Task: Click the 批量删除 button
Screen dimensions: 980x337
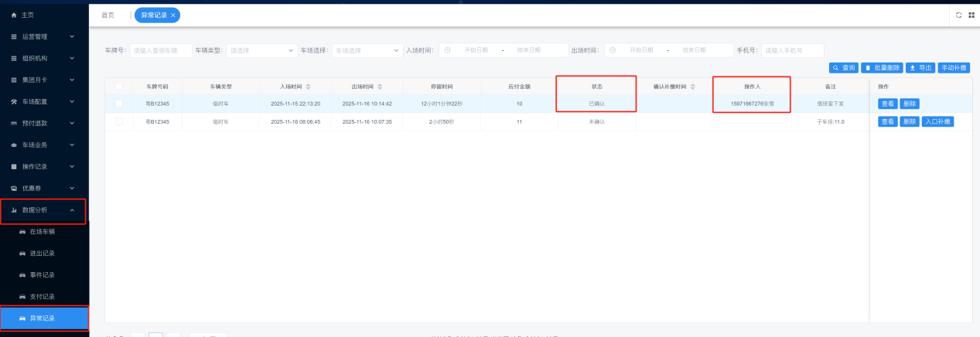Action: tap(883, 67)
